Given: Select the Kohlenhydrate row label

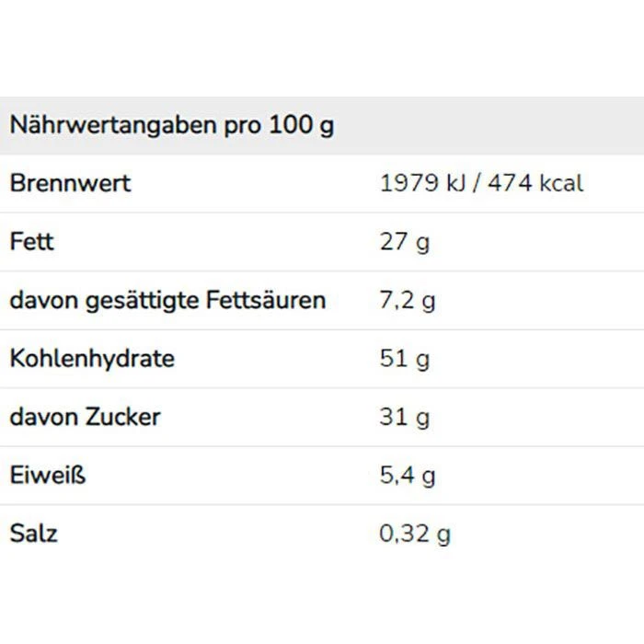Looking at the screenshot, I should 91,358.
